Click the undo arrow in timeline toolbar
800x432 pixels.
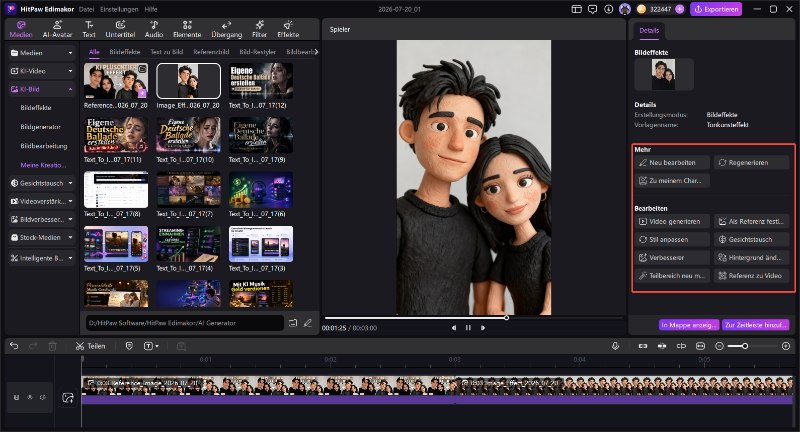click(14, 346)
